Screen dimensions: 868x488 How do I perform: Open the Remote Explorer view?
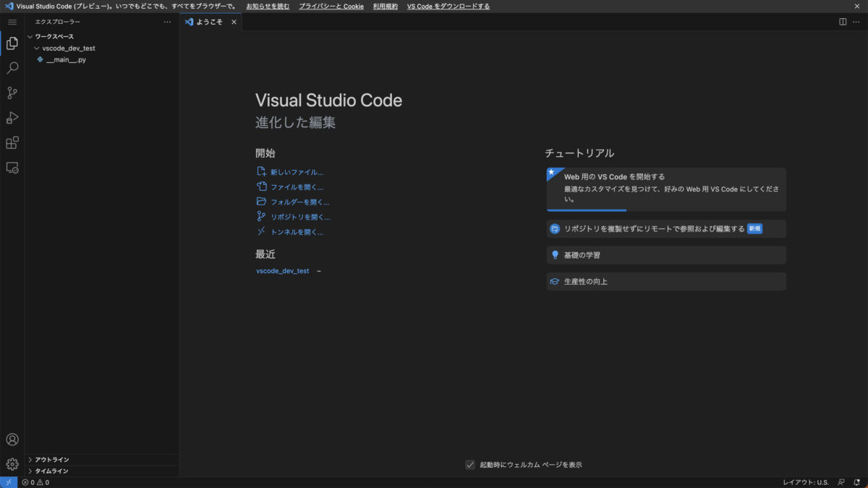(x=12, y=167)
